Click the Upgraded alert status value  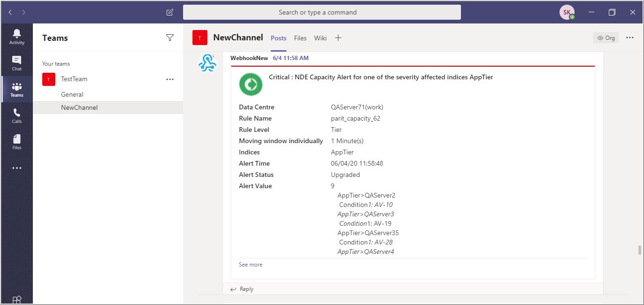345,175
